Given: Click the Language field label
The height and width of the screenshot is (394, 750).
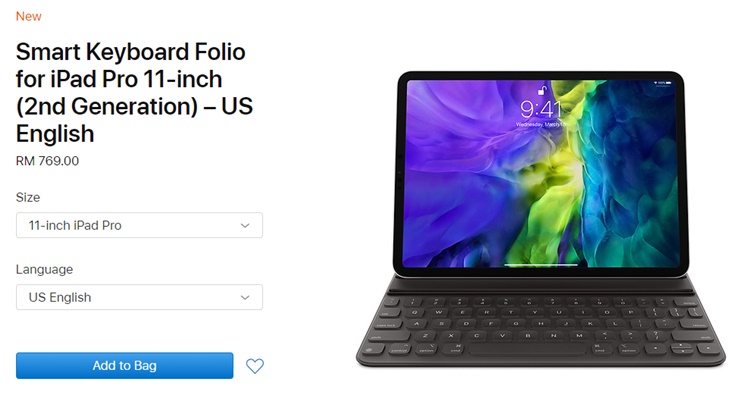Looking at the screenshot, I should click(x=44, y=270).
